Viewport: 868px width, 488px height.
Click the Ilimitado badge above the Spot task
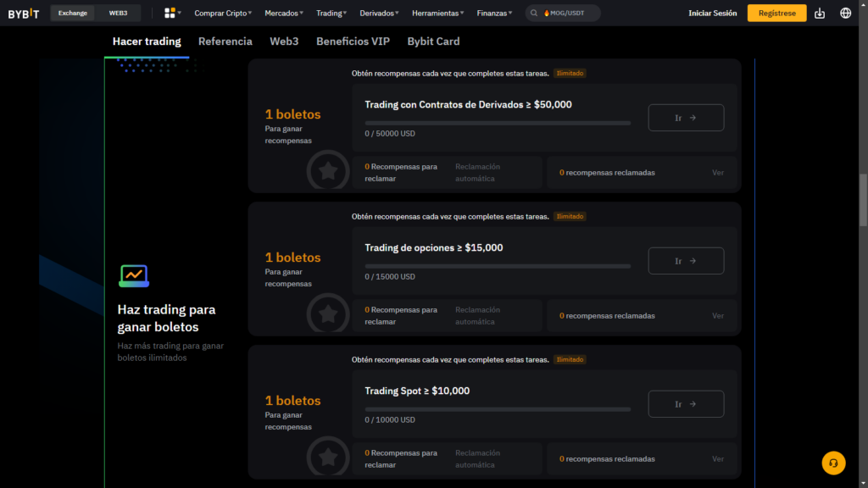pos(570,359)
